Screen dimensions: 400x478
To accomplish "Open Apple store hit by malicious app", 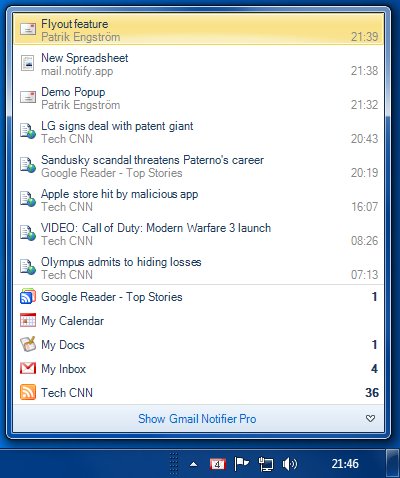I will click(199, 199).
